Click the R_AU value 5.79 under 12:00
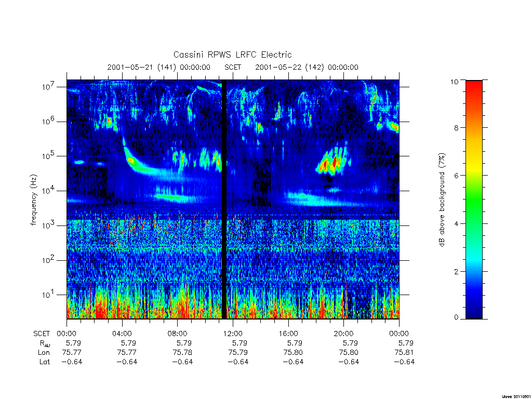The width and height of the screenshot is (532, 399). tap(240, 343)
